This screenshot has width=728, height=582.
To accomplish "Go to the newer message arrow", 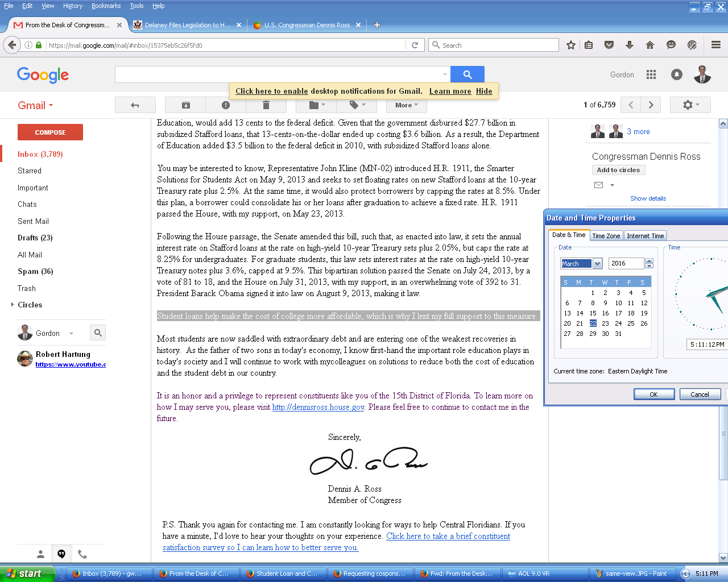I will click(631, 105).
